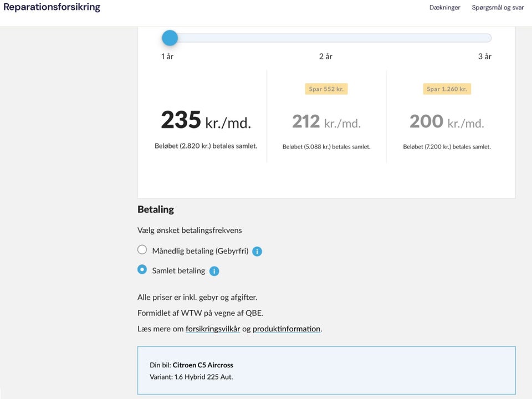Click the Spar 1.260 kr. badge
Viewport: 532px width, 399px height.
click(x=447, y=89)
